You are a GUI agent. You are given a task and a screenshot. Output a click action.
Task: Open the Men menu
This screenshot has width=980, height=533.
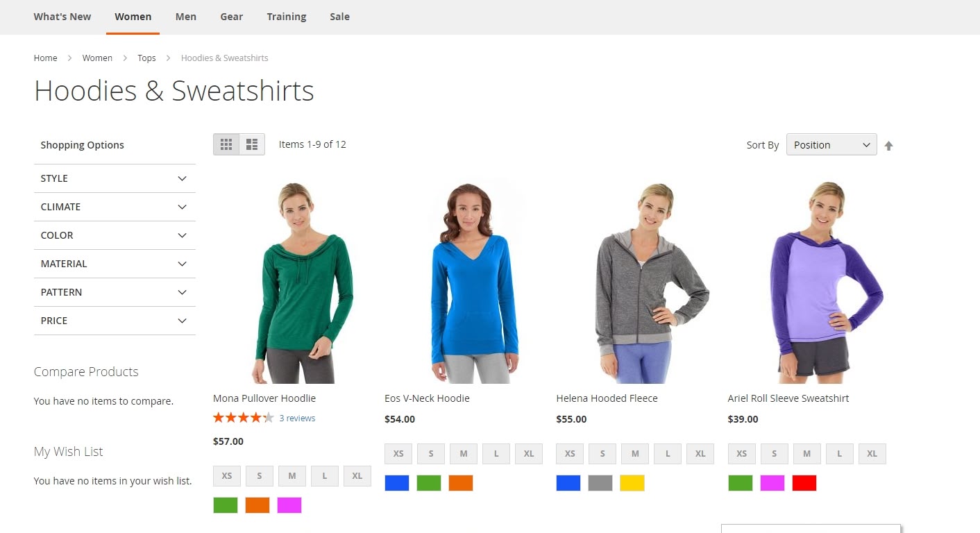[185, 17]
